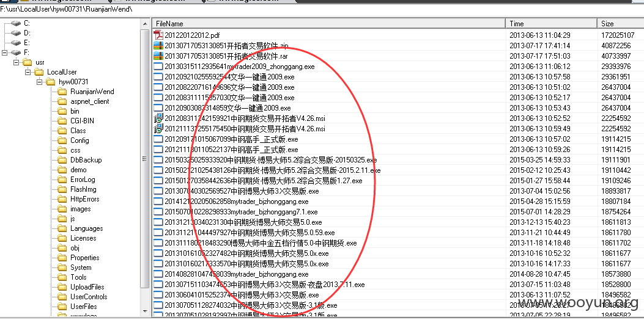
Task: Select the images folder icon
Action: [x=62, y=209]
